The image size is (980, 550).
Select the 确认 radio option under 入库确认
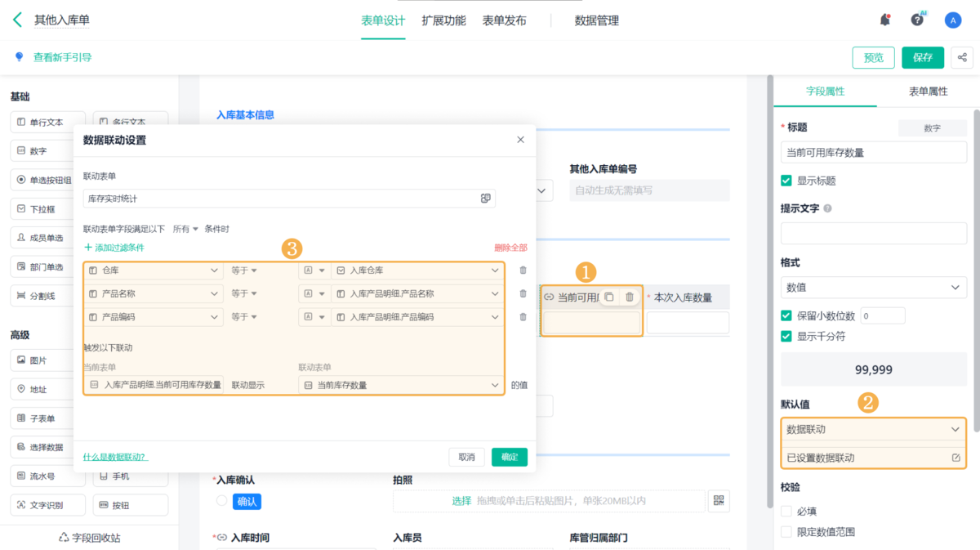click(x=221, y=500)
